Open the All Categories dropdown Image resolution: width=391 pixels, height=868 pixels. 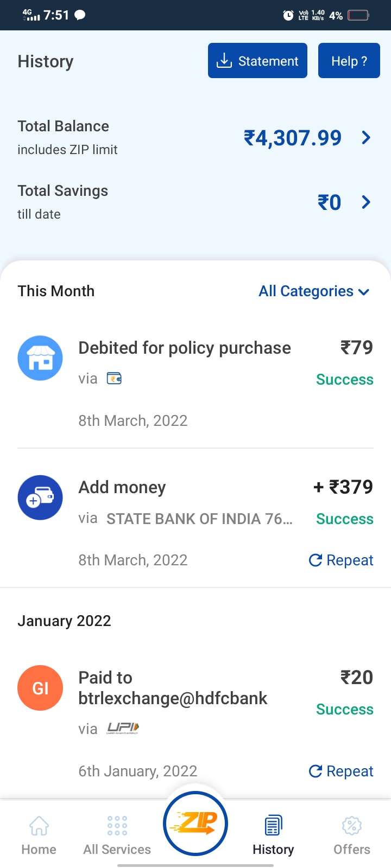(x=314, y=291)
